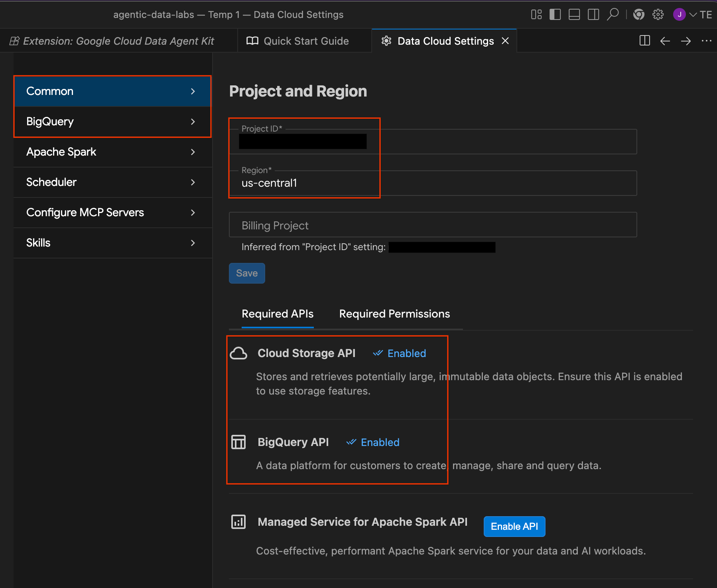Toggle the primary sidebar icon
The height and width of the screenshot is (588, 717).
click(555, 15)
